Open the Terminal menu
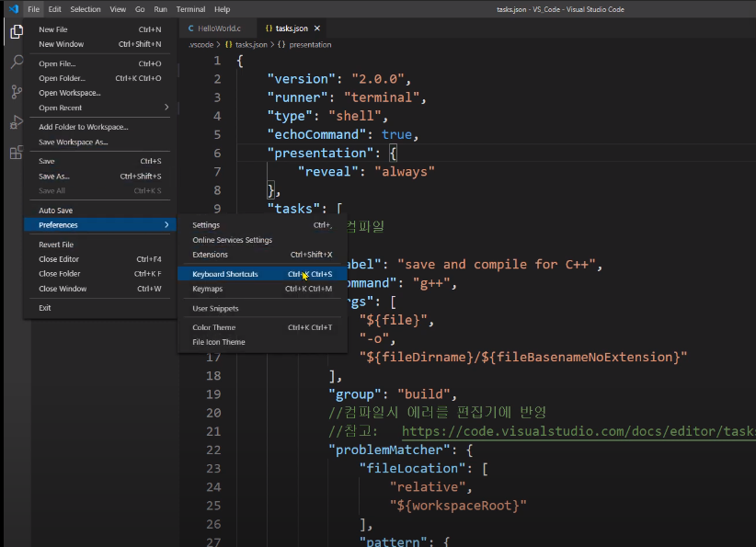The width and height of the screenshot is (756, 547). 190,9
